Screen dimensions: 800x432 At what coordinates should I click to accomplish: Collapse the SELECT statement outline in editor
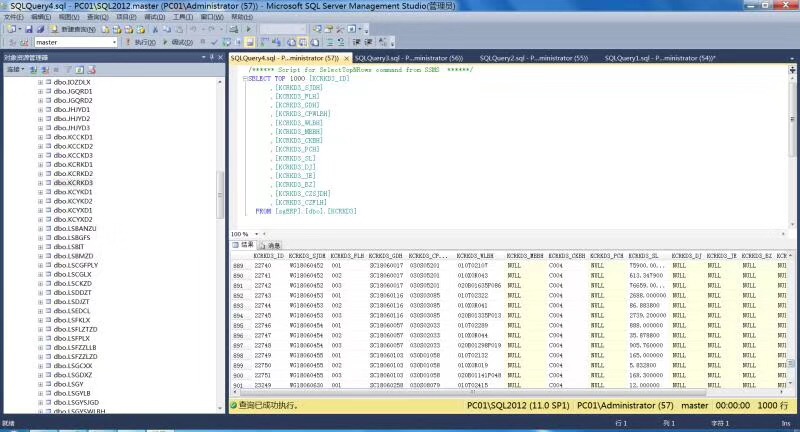point(243,77)
